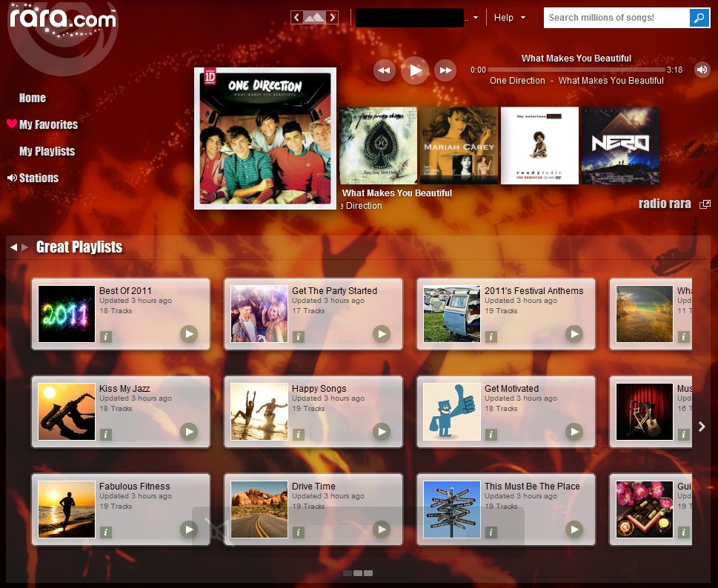
Task: Select the ace of spades album cover
Action: tap(378, 145)
